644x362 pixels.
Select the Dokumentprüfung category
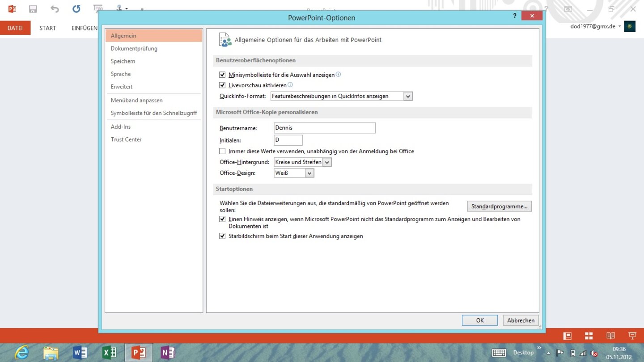154,48
